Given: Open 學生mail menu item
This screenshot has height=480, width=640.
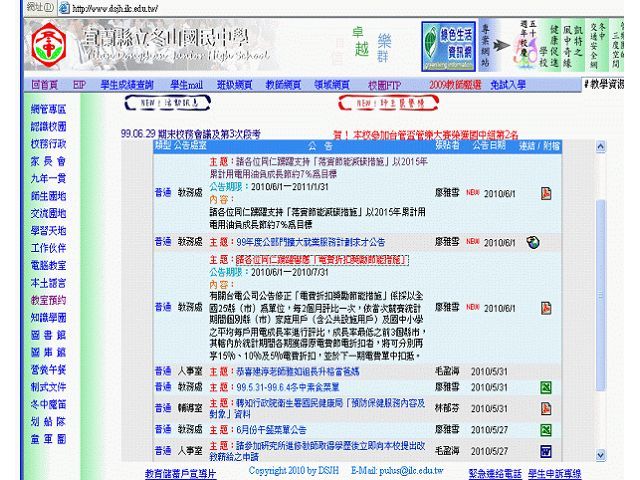Looking at the screenshot, I should click(x=186, y=86).
